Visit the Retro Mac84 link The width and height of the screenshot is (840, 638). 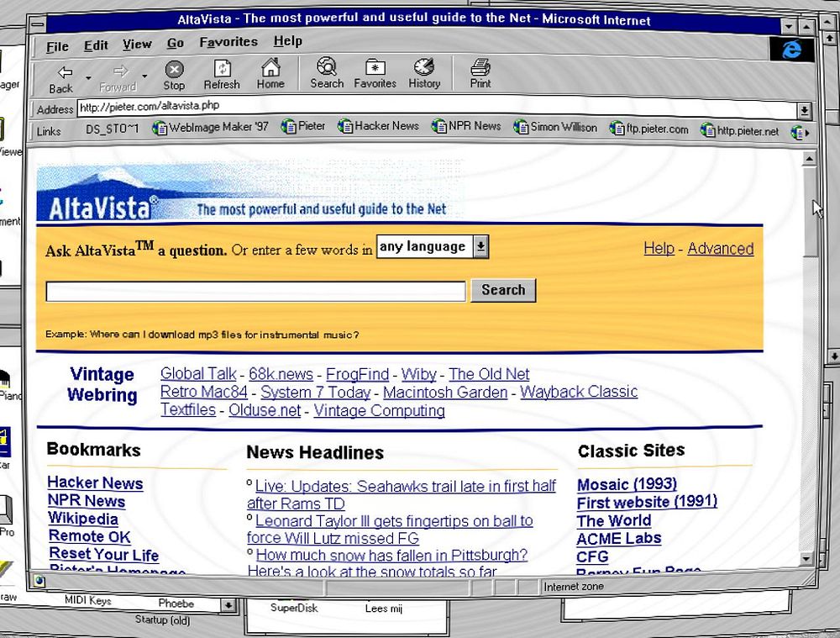[204, 392]
